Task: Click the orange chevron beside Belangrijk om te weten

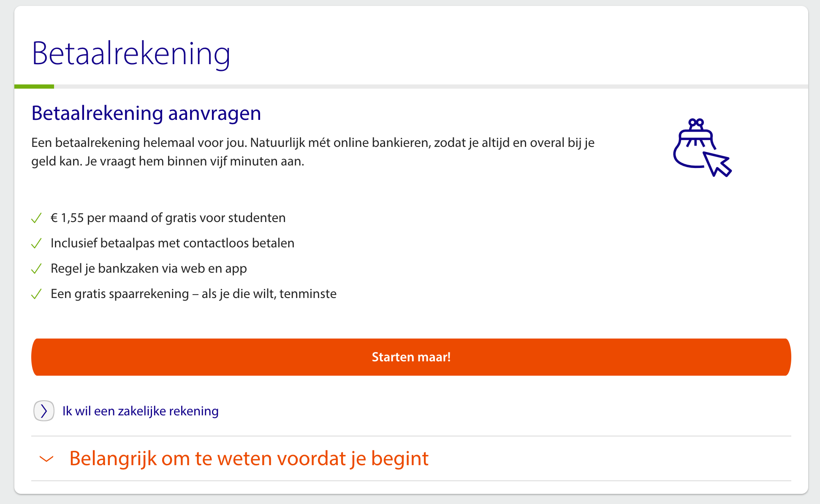Action: (46, 459)
